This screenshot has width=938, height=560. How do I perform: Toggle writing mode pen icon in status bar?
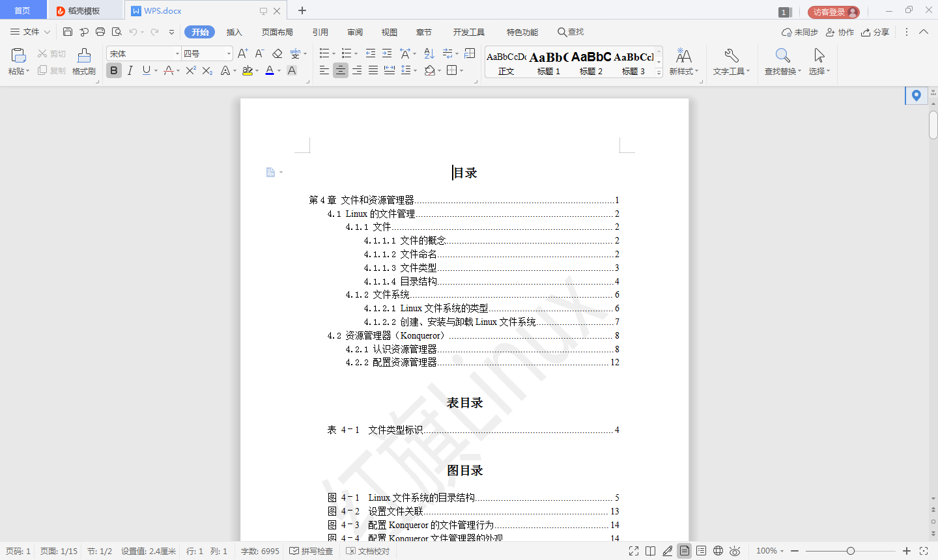(x=668, y=551)
